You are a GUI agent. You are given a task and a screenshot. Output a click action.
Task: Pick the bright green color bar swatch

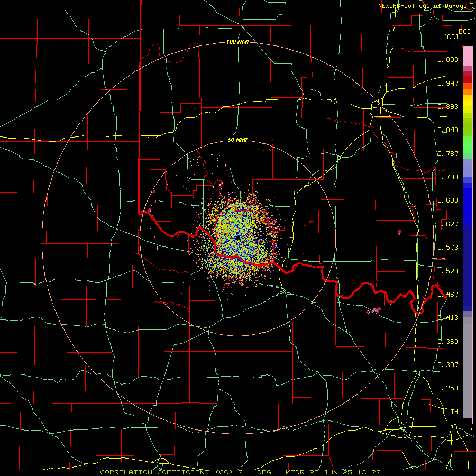[467, 144]
